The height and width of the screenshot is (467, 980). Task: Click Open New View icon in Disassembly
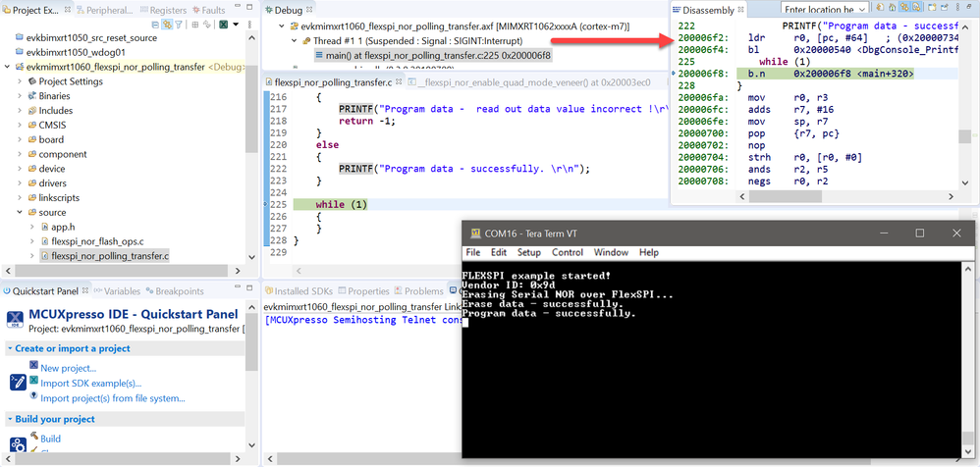[x=932, y=7]
